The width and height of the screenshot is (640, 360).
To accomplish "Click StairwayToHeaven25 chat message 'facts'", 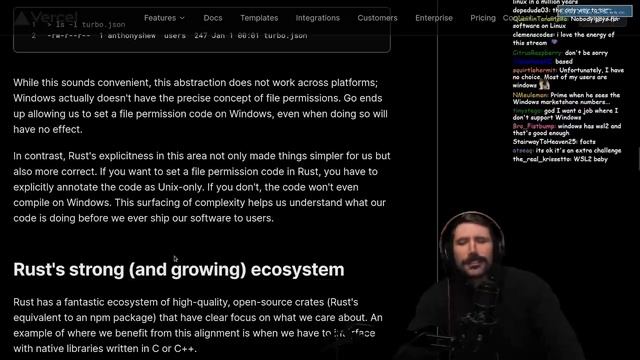I will tap(554, 142).
